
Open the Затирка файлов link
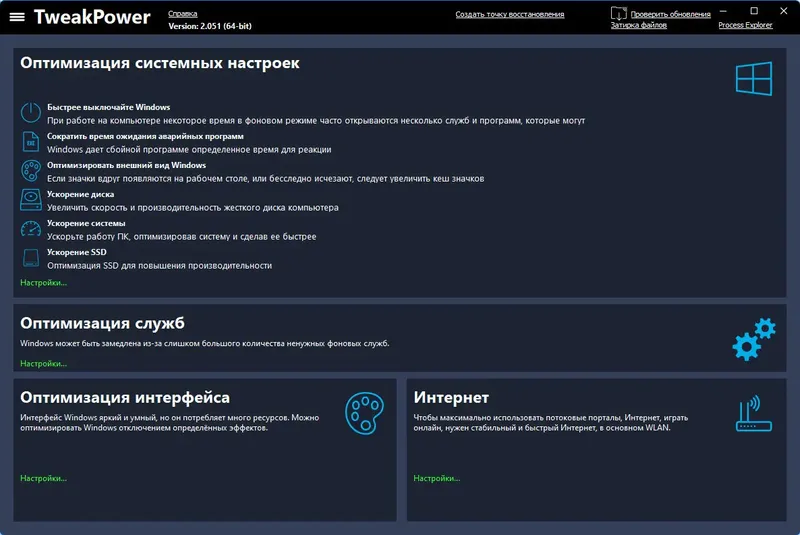[x=638, y=26]
